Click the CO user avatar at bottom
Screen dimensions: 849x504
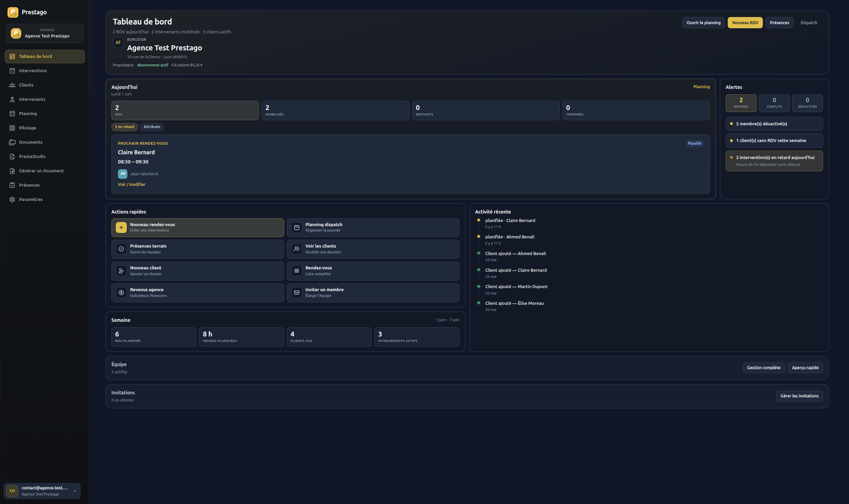(x=12, y=491)
